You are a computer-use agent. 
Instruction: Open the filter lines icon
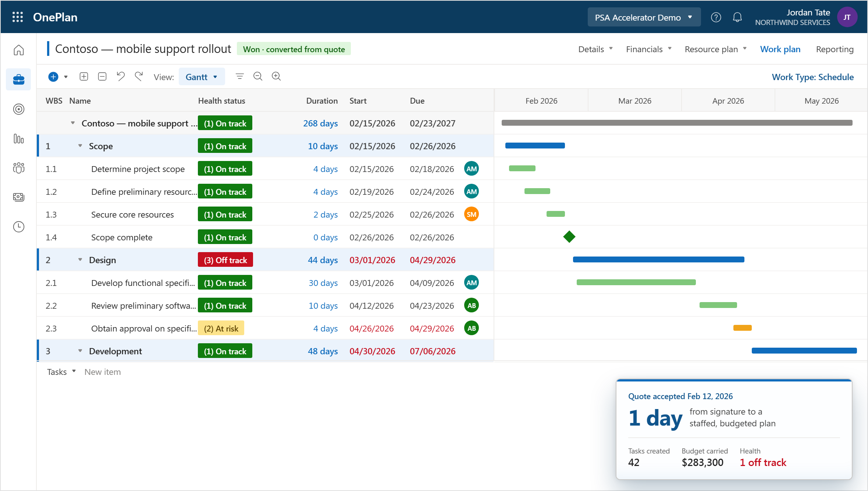point(240,76)
